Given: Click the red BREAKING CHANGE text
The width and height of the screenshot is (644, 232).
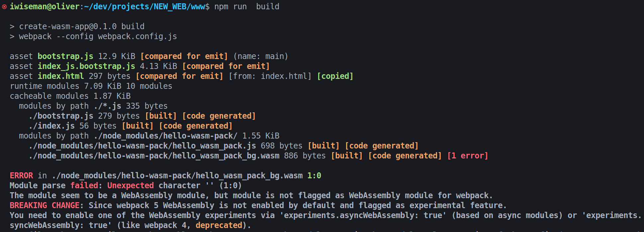Looking at the screenshot, I should tap(45, 205).
